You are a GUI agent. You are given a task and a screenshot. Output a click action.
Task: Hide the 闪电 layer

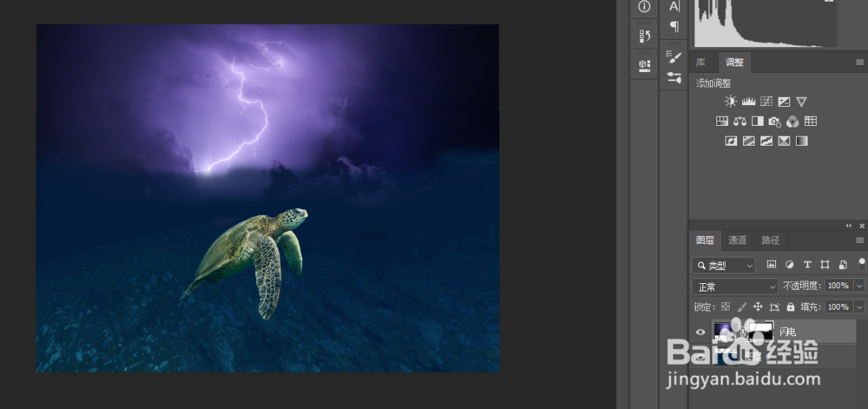point(700,332)
